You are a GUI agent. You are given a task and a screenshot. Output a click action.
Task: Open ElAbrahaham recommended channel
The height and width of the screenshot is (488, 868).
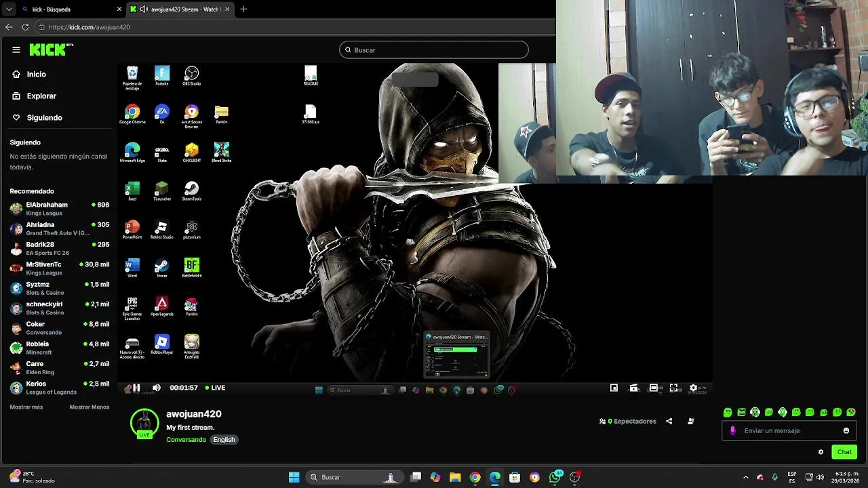(x=60, y=208)
